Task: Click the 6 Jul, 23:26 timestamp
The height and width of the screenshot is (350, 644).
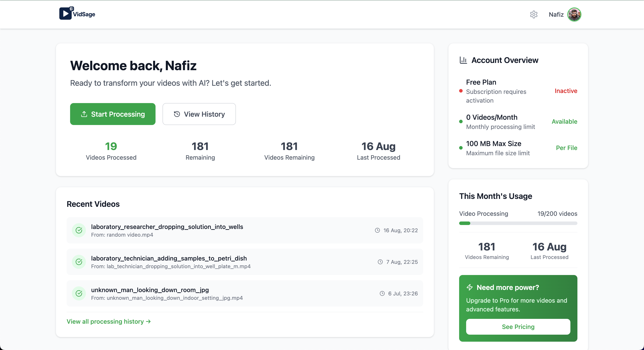Action: pos(403,293)
